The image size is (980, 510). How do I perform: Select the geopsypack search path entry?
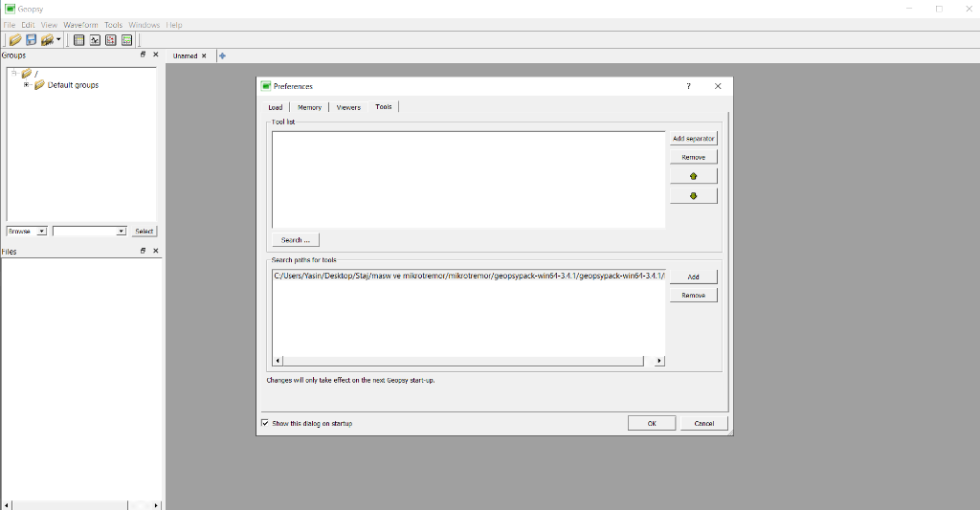point(468,276)
